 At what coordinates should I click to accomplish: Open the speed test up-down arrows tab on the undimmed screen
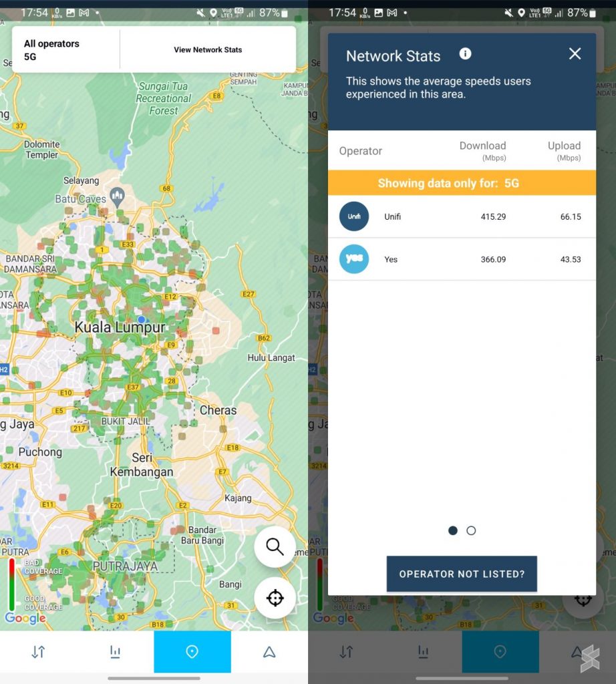pos(38,652)
